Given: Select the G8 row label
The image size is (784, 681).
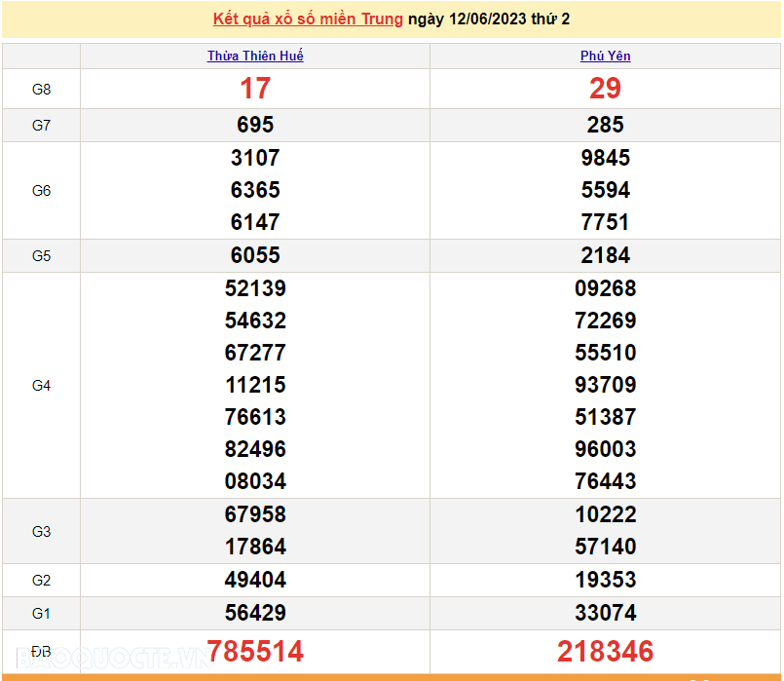Looking at the screenshot, I should tap(41, 90).
